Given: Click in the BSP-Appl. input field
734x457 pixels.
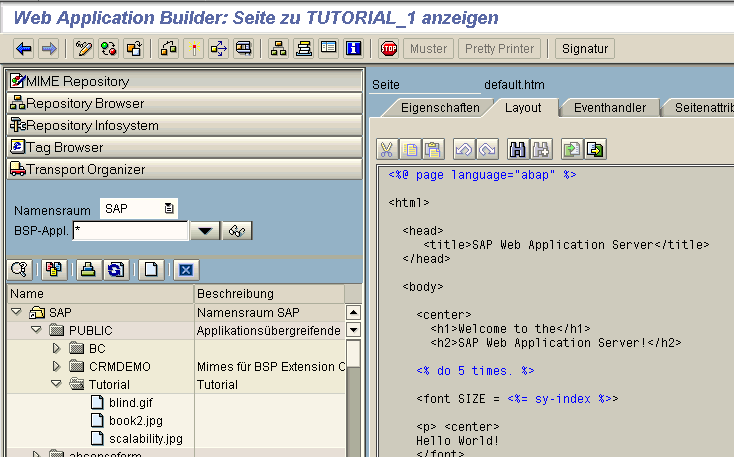Looking at the screenshot, I should 131,231.
